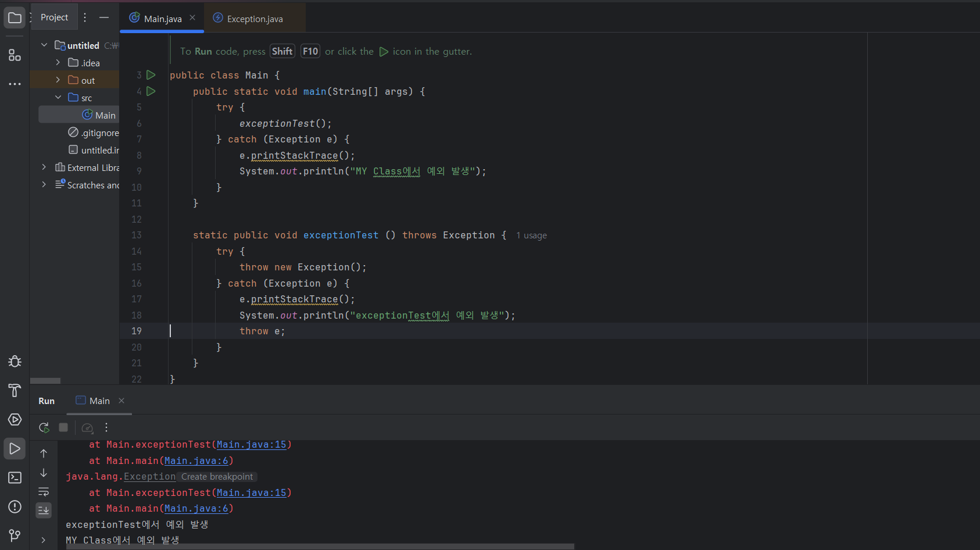Expand Scratches and Consoles node
The image size is (980, 550).
44,184
